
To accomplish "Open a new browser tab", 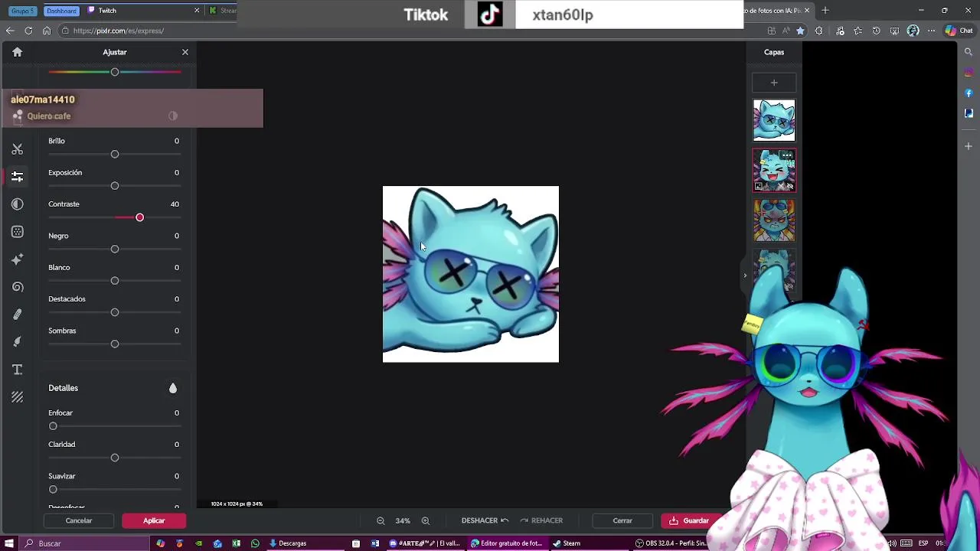I will (825, 11).
